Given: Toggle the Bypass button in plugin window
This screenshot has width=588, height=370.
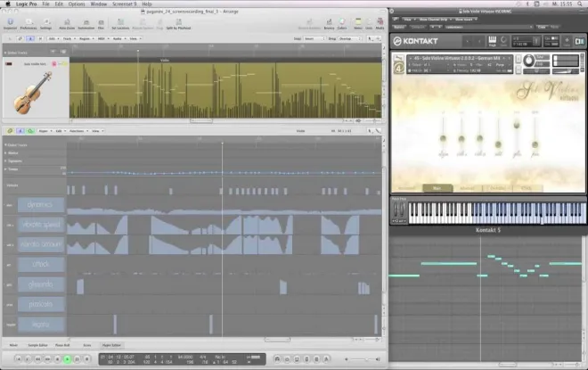Looking at the screenshot, I should 399,27.
